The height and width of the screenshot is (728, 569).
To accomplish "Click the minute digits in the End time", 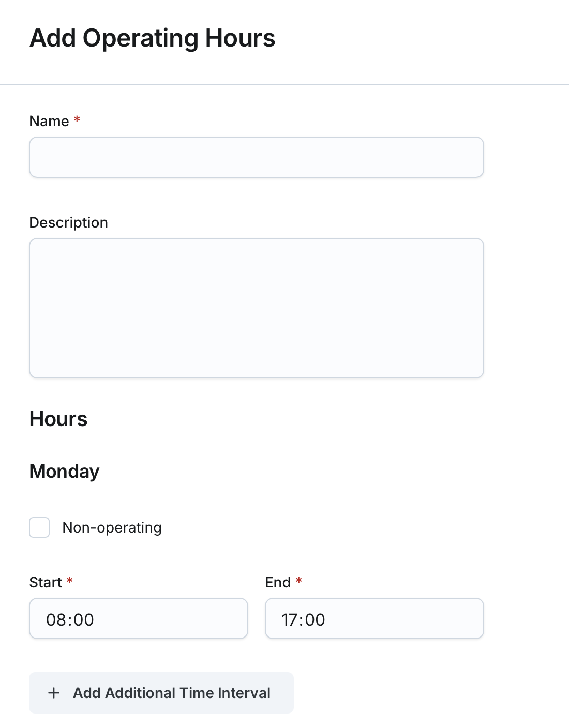I will [x=315, y=619].
